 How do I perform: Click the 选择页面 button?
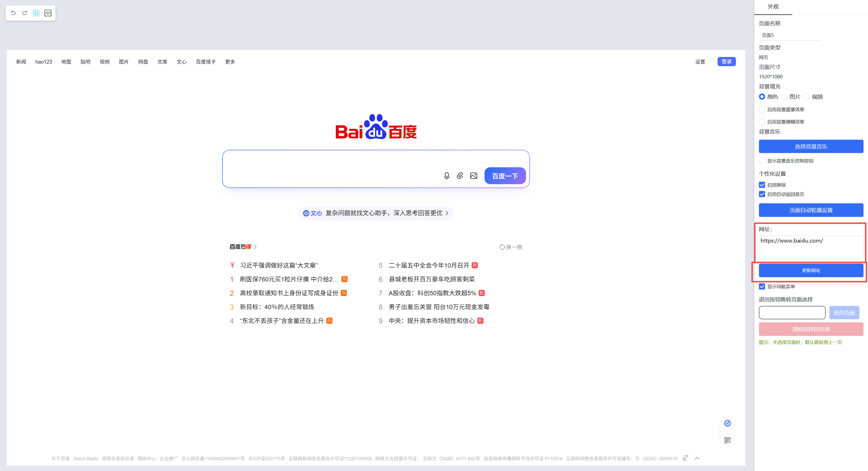[x=844, y=312]
